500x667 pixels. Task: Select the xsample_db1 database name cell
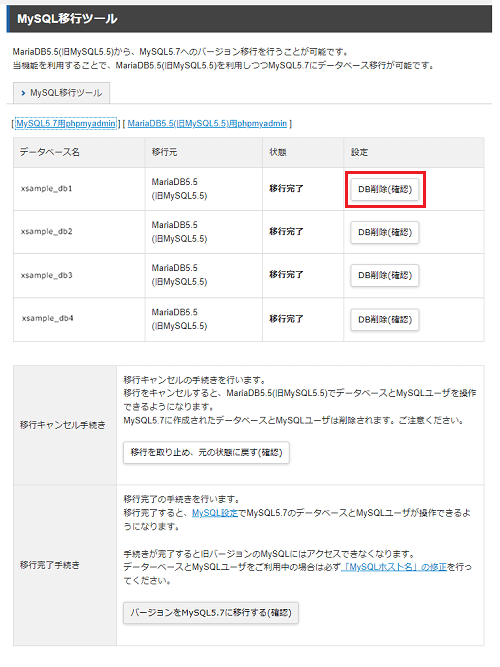79,189
